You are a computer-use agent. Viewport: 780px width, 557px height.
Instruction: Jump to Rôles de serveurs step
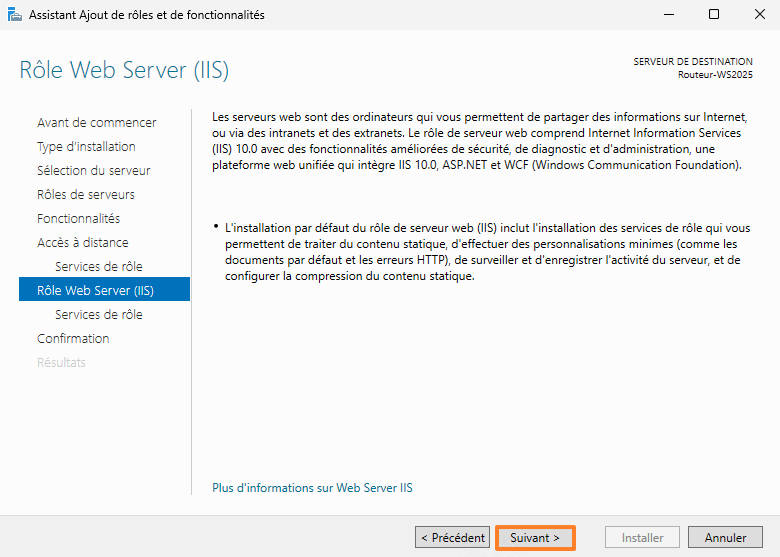pos(85,194)
